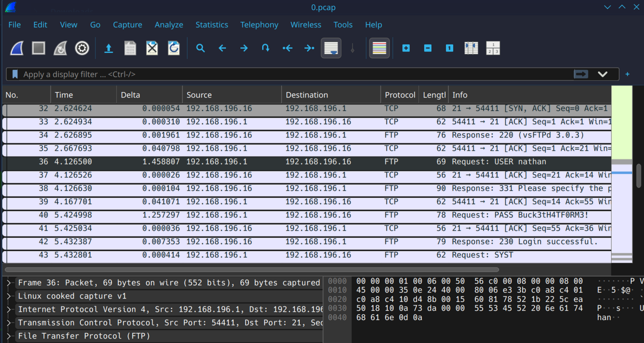Click the reset layout icon

point(493,48)
